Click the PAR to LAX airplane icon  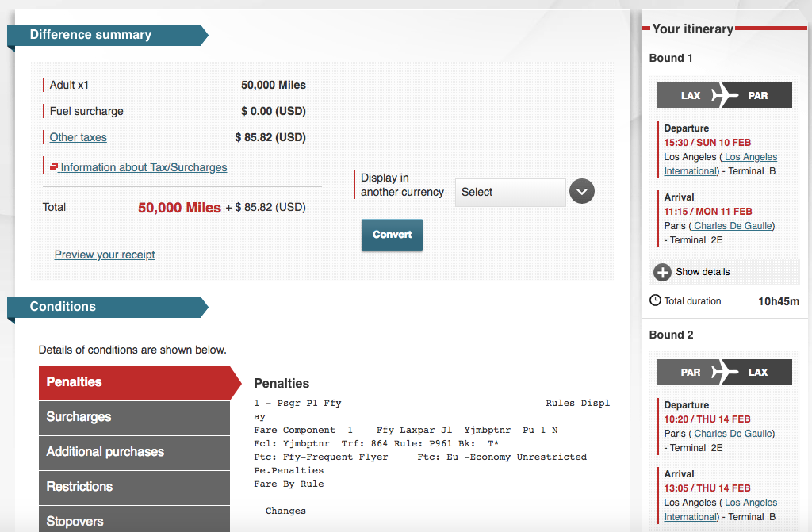[724, 372]
